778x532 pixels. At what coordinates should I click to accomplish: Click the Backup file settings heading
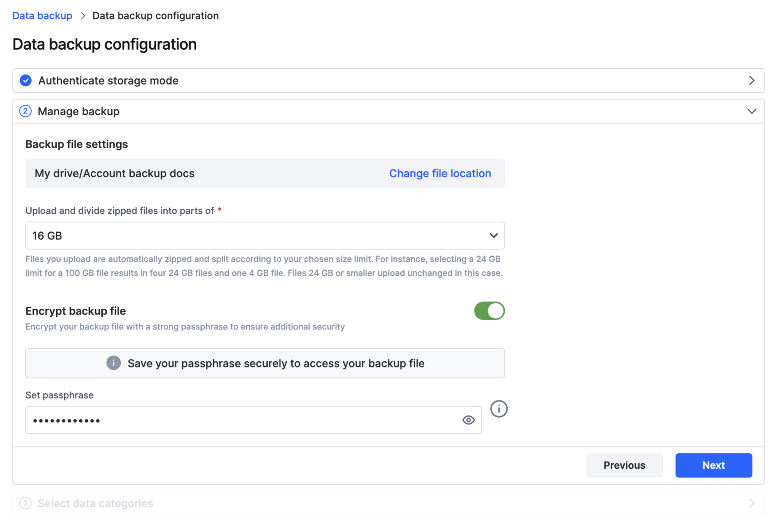point(76,144)
